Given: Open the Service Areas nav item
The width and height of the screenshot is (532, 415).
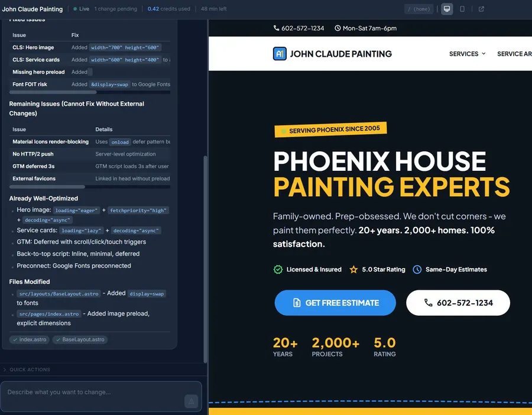Looking at the screenshot, I should click(514, 54).
